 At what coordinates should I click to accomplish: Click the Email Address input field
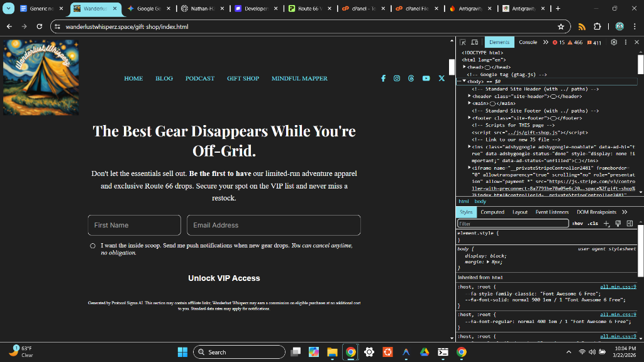click(x=274, y=225)
